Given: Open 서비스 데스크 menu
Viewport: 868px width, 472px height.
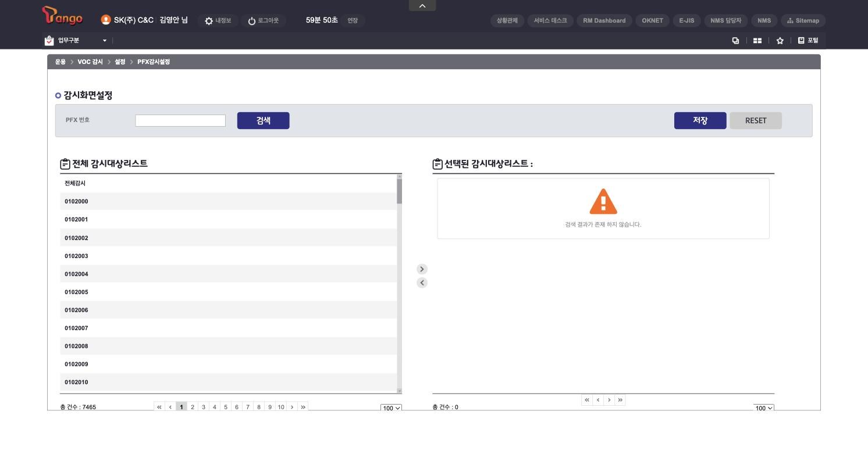Looking at the screenshot, I should [x=550, y=21].
